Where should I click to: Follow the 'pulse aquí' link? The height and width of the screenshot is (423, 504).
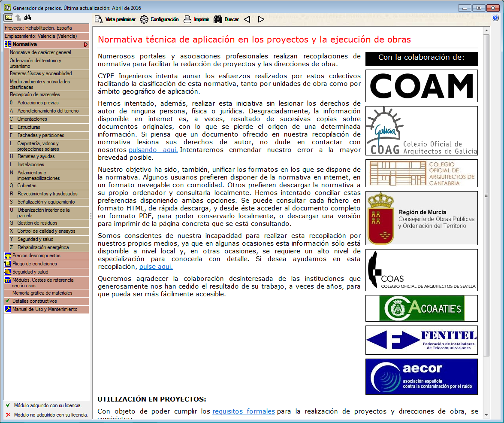click(x=156, y=267)
